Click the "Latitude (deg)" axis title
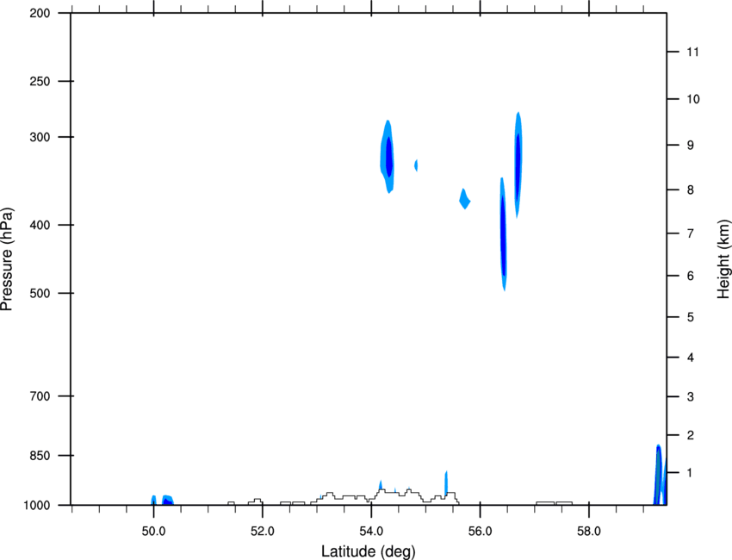 click(x=368, y=551)
